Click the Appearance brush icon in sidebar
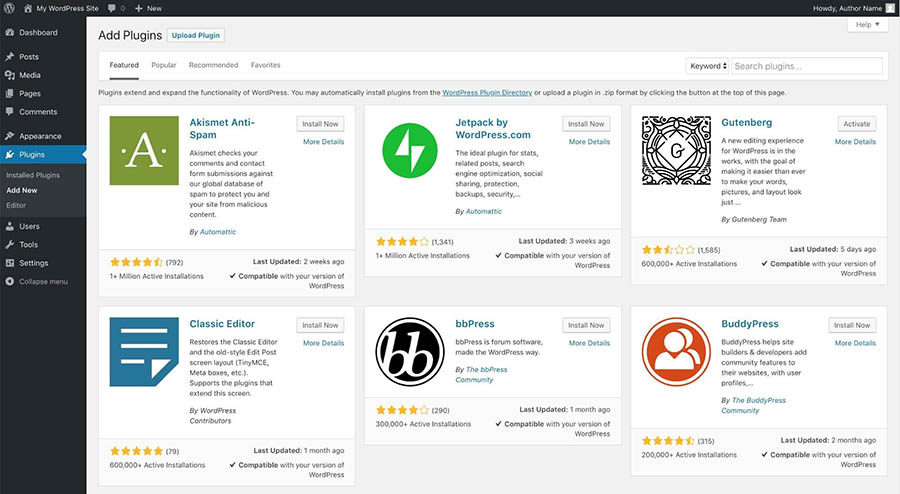The image size is (900, 494). pos(10,136)
